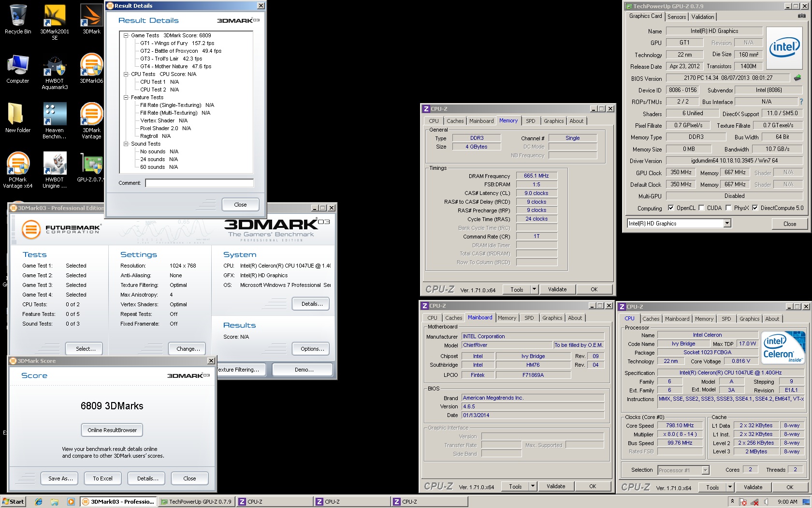Click the Intel Celeron inside logo in CPU-Z
Image resolution: width=812 pixels, height=508 pixels.
(x=783, y=348)
